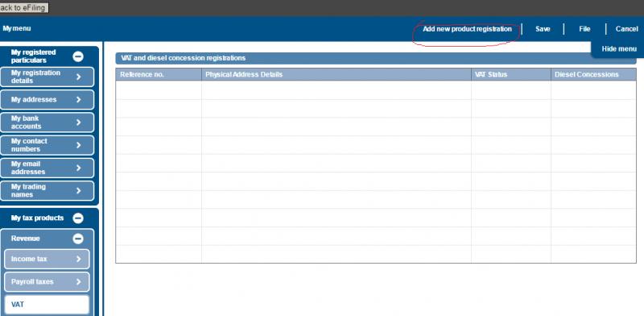Click the My bank accounts chevron arrow
Image resolution: width=644 pixels, height=316 pixels.
[x=78, y=123]
